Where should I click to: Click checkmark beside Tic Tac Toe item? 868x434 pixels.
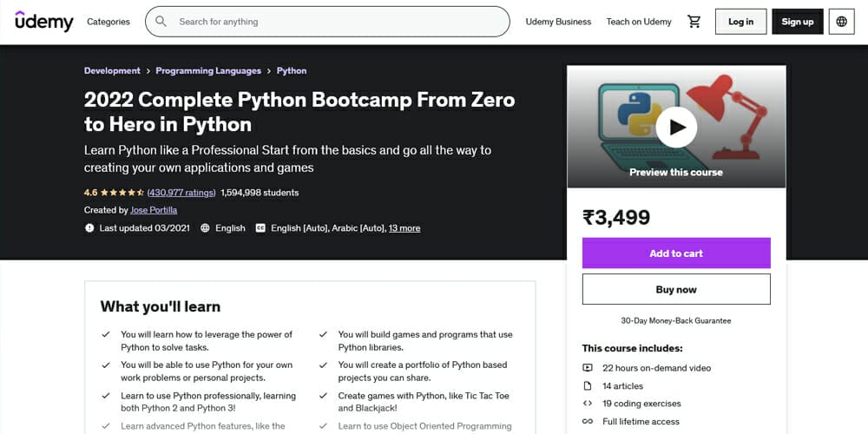click(x=323, y=396)
